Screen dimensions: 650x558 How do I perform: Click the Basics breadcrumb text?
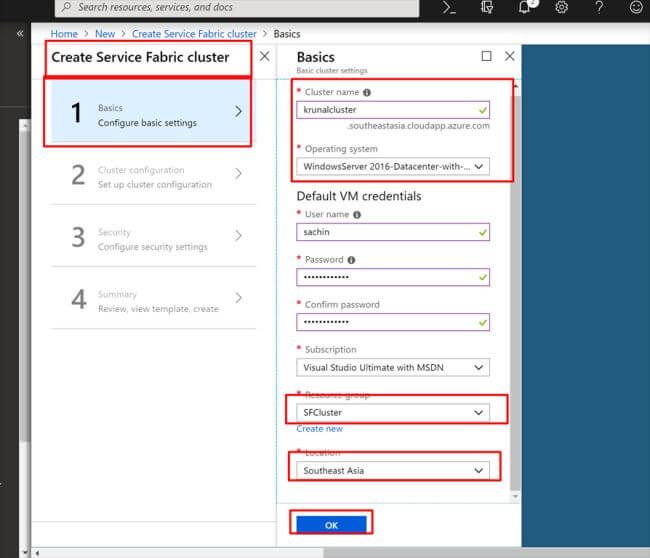click(287, 34)
